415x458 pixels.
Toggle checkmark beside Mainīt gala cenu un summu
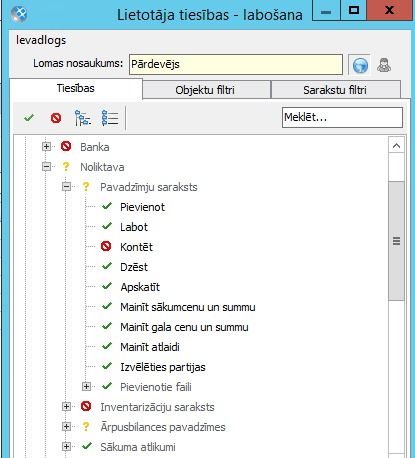tap(107, 326)
